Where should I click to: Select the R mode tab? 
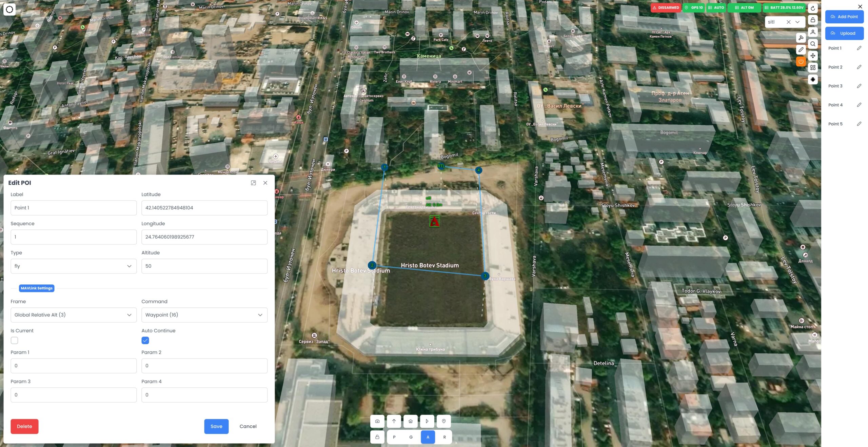click(x=444, y=437)
